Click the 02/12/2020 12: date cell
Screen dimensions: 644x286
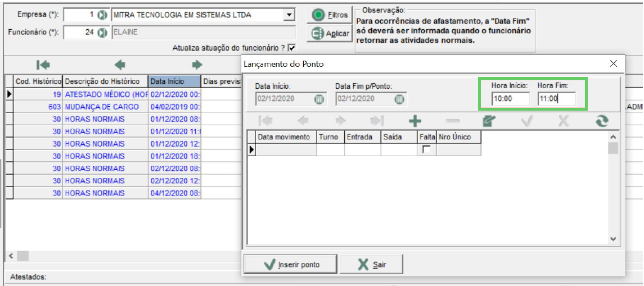[x=174, y=180]
